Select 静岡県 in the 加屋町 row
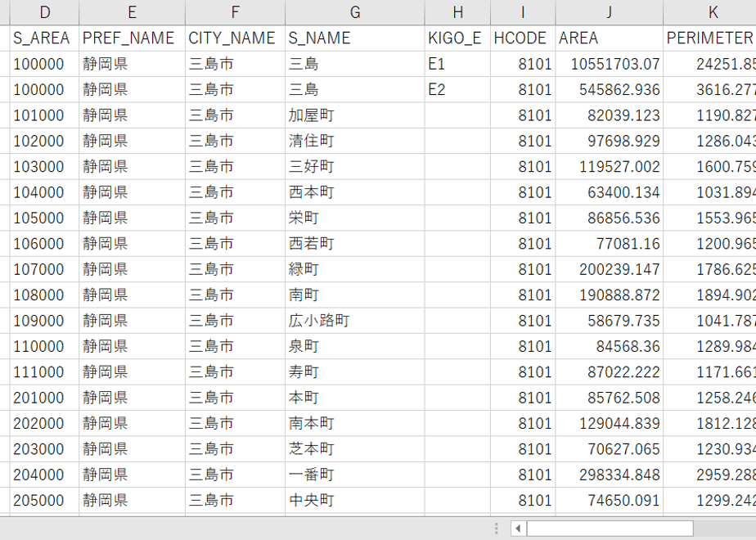This screenshot has width=756, height=540. click(132, 115)
